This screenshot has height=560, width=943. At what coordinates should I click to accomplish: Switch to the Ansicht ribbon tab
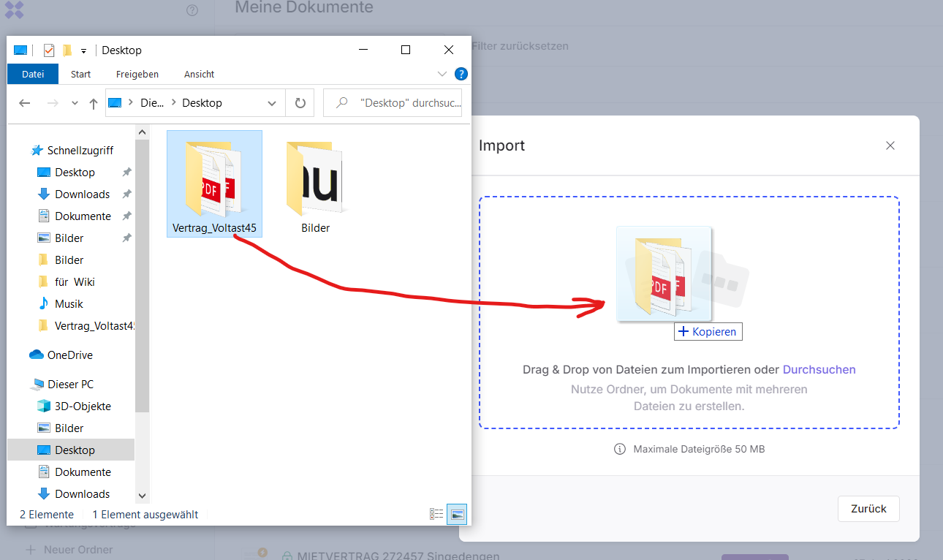[x=199, y=74]
